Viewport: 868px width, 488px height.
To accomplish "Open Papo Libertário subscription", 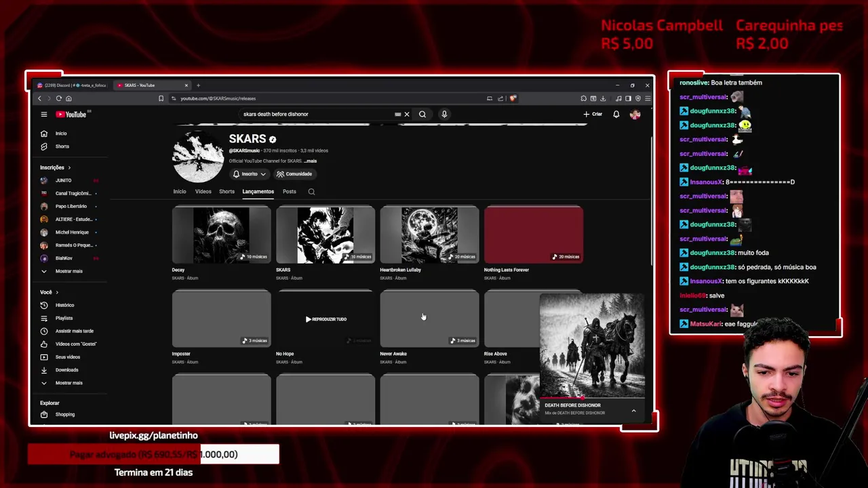I will pos(71,206).
